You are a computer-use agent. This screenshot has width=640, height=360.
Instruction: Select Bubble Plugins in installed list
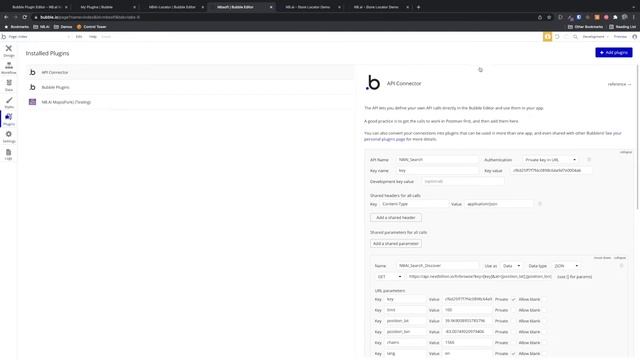(x=189, y=87)
